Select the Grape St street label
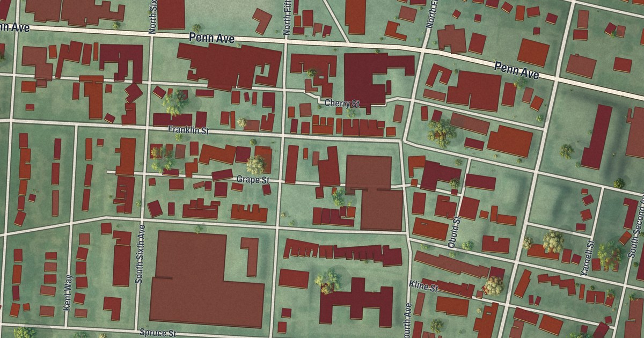The height and width of the screenshot is (338, 644). click(x=252, y=180)
